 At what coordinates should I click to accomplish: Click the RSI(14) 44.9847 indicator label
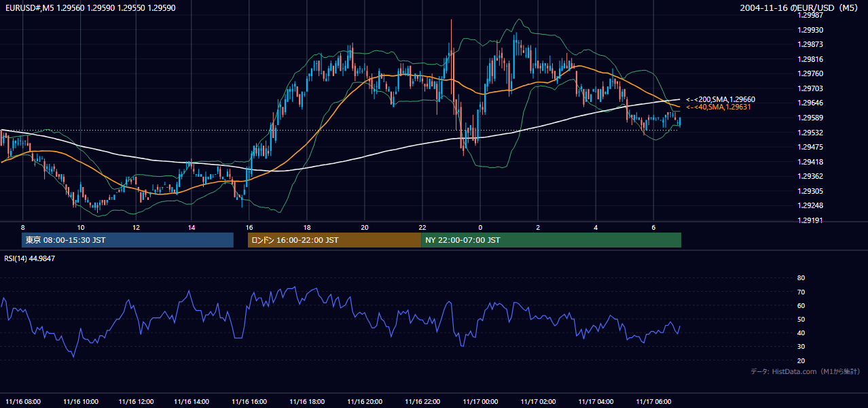coord(30,258)
